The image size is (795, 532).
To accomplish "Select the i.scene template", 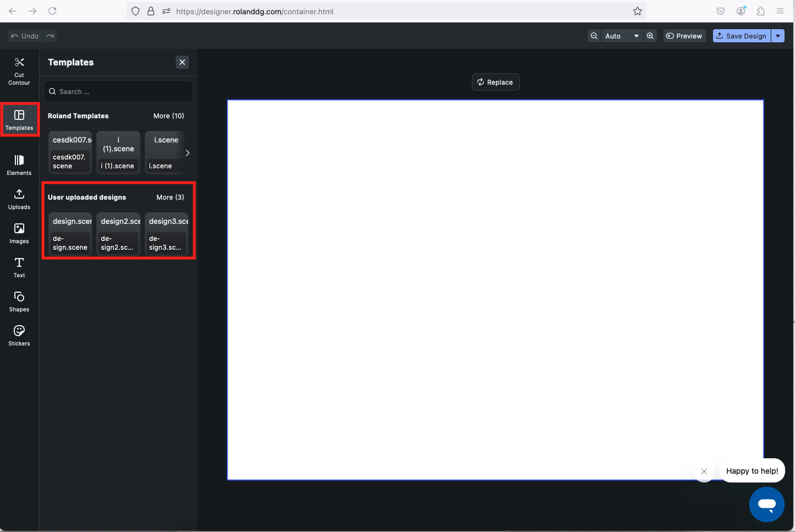I will click(x=164, y=152).
